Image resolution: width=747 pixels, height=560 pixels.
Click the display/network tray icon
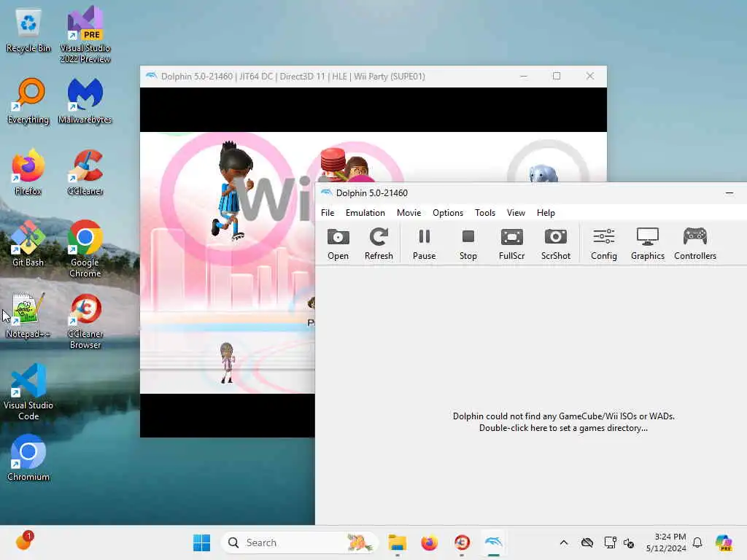610,542
